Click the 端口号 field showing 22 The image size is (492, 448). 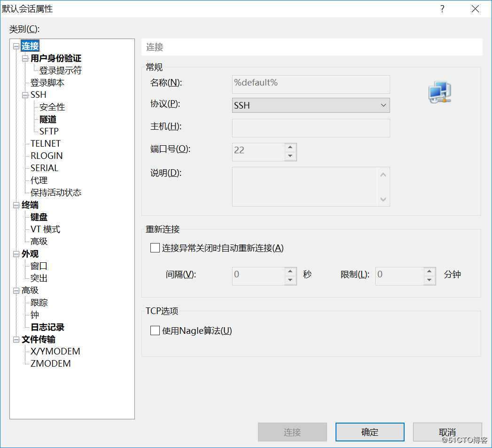coord(258,152)
